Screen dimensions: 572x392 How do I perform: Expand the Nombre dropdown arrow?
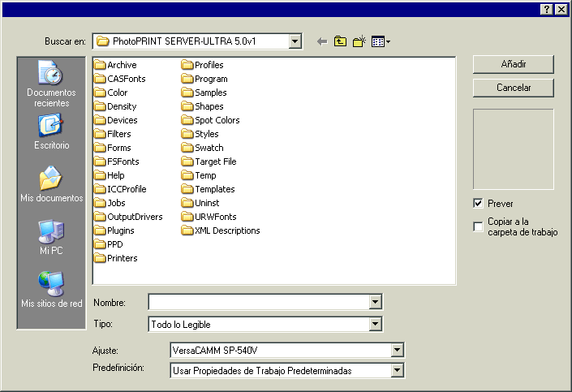pos(375,302)
